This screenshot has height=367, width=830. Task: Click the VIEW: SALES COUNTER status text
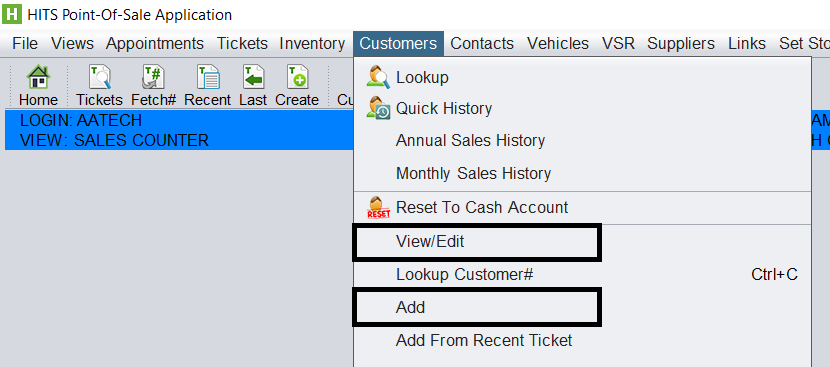[114, 140]
